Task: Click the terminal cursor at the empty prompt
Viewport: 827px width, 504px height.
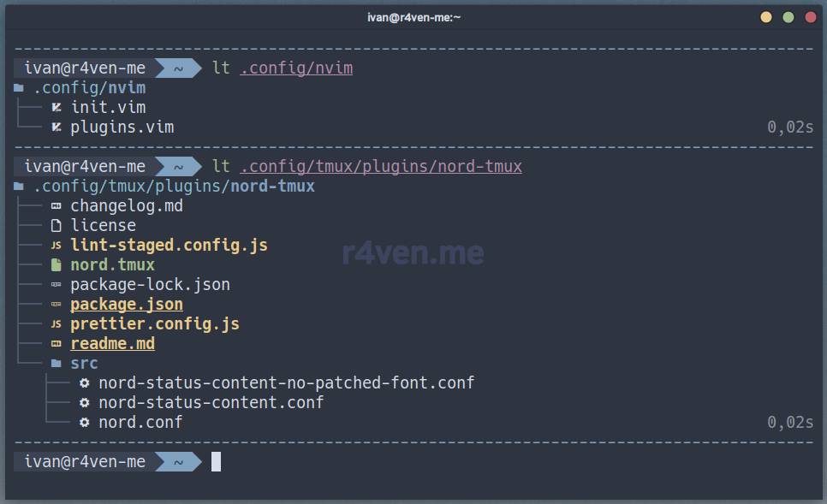Action: (217, 462)
